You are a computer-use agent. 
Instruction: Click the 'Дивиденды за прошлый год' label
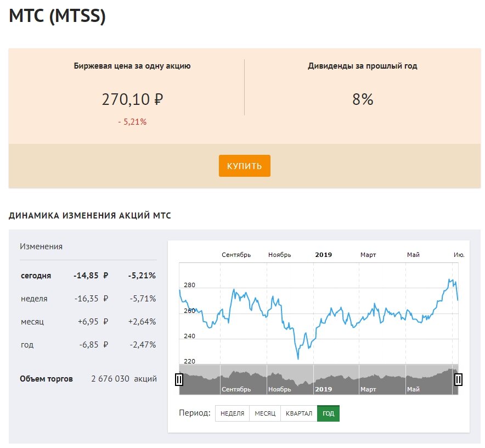[363, 66]
